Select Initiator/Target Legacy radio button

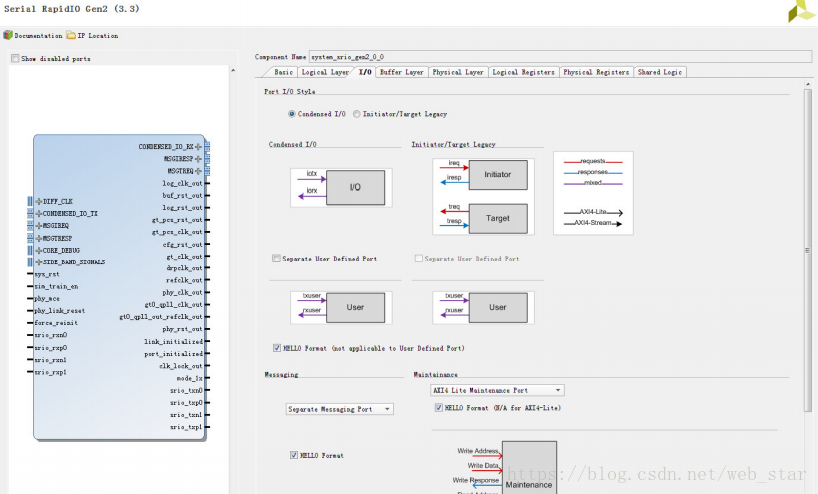tap(357, 114)
